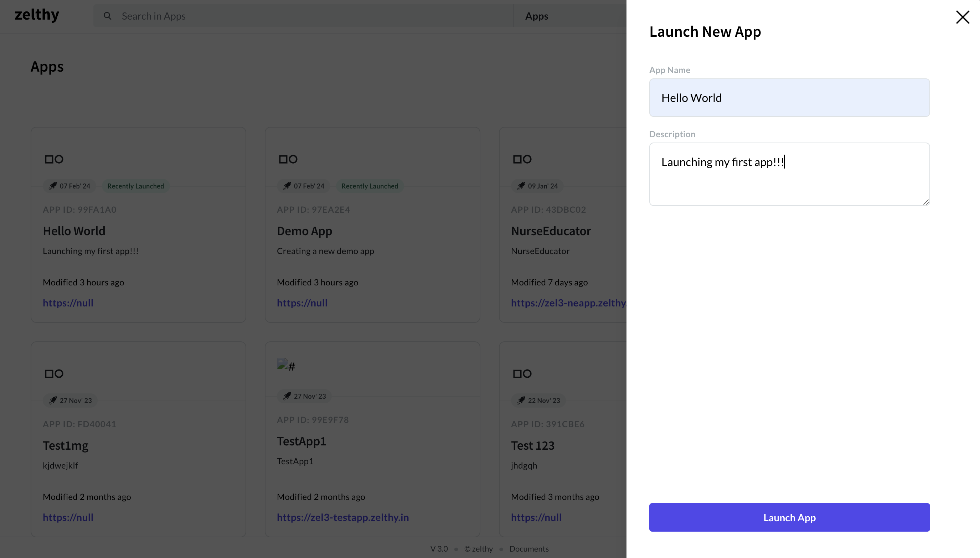Click the Launch New App heading
The height and width of the screenshot is (558, 980).
click(x=705, y=32)
